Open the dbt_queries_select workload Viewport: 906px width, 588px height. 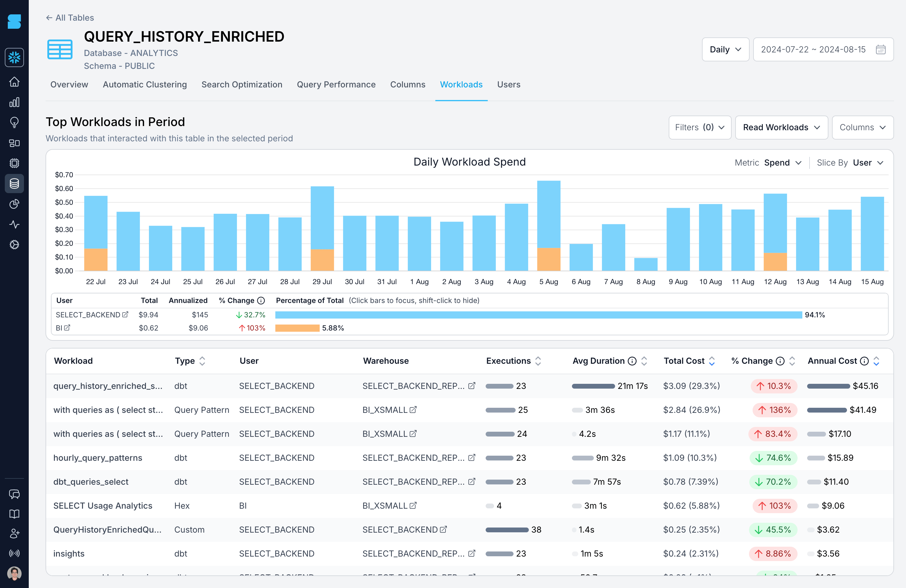90,481
